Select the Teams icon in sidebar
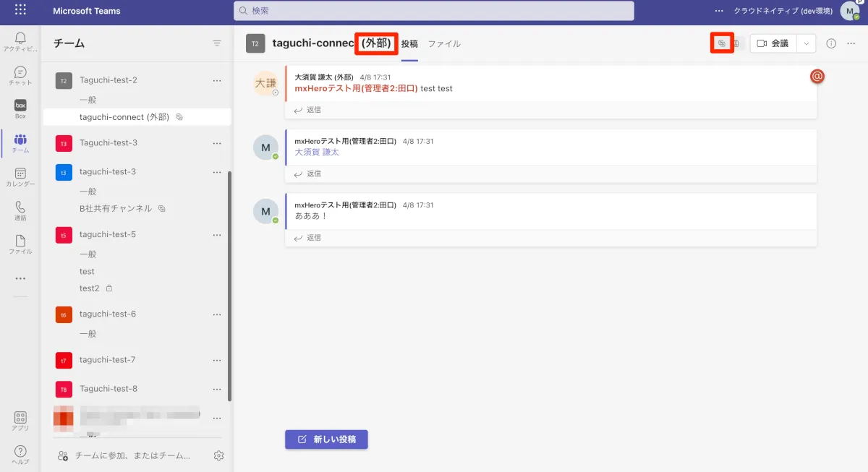Image resolution: width=868 pixels, height=472 pixels. (20, 142)
